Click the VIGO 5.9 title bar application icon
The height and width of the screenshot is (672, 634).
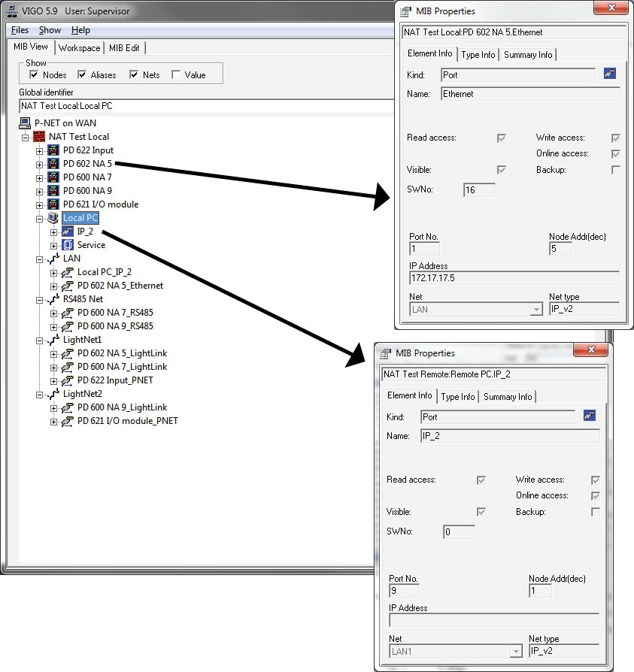(13, 11)
